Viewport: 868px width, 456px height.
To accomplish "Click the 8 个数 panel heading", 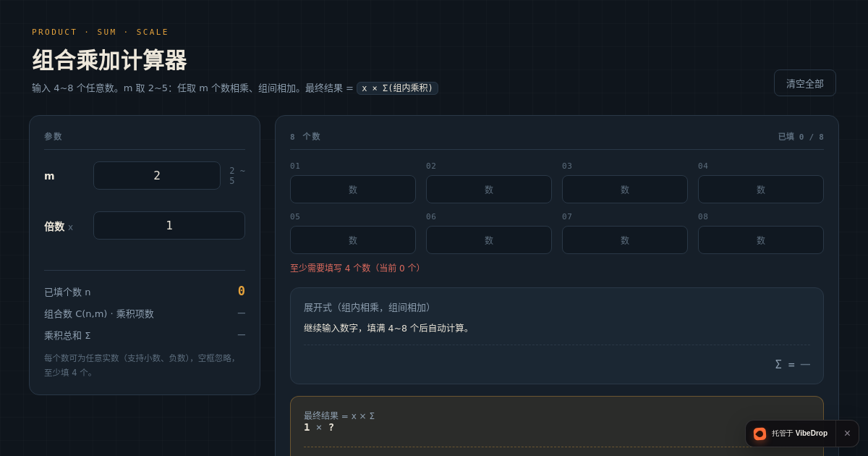I will pos(305,137).
